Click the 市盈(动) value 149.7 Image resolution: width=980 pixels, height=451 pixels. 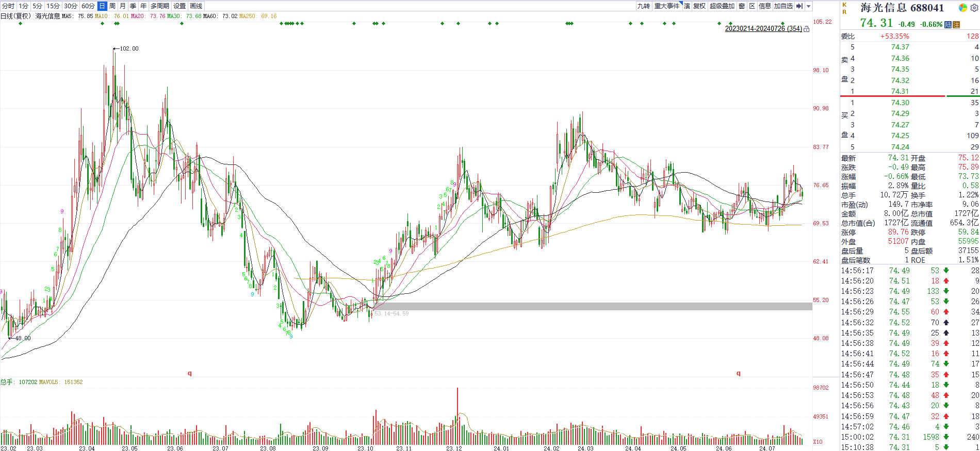click(x=899, y=204)
